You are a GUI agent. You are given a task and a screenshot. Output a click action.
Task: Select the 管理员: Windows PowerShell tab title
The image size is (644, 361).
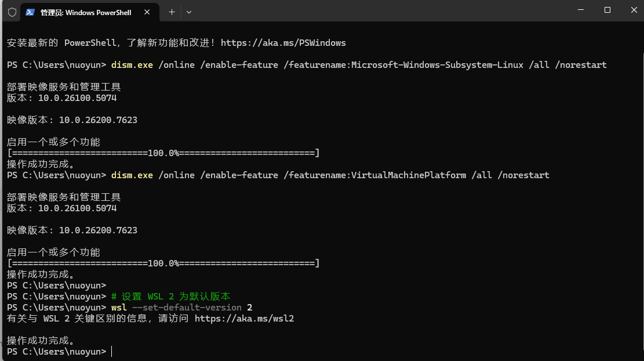tap(86, 12)
